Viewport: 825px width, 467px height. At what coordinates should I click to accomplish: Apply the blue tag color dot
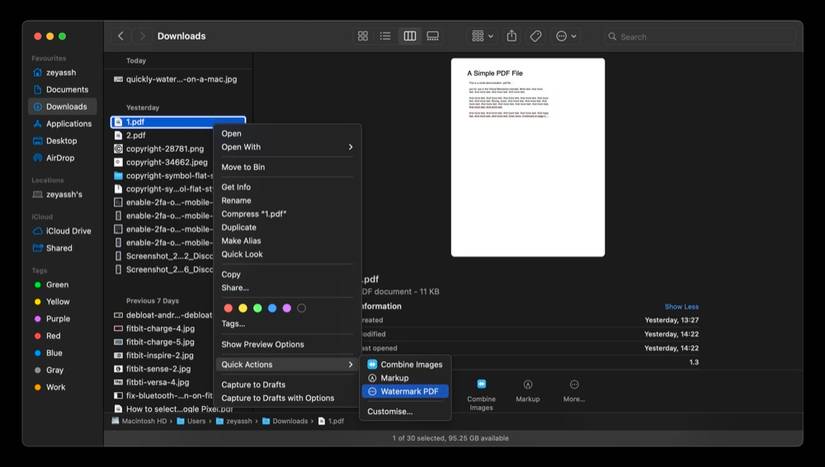[272, 308]
